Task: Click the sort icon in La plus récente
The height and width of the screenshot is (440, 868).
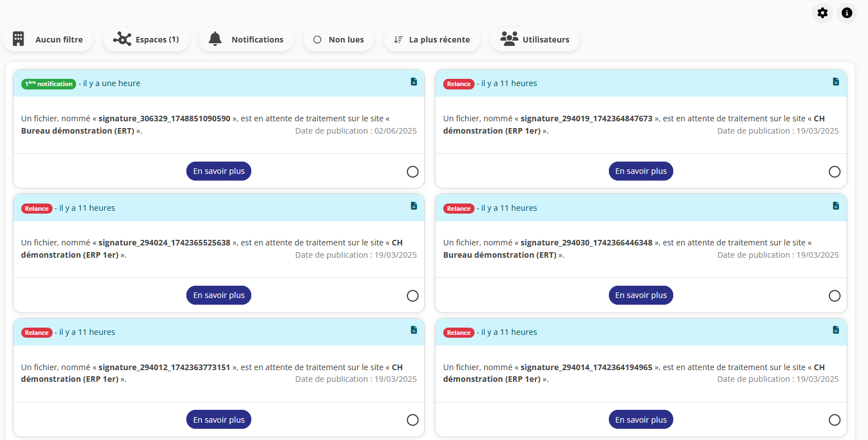Action: [398, 40]
